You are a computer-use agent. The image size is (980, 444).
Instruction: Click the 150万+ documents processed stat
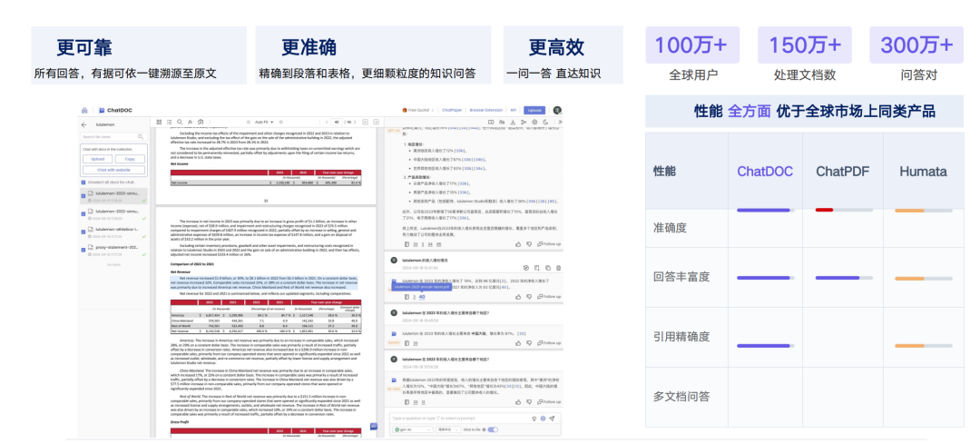click(804, 45)
